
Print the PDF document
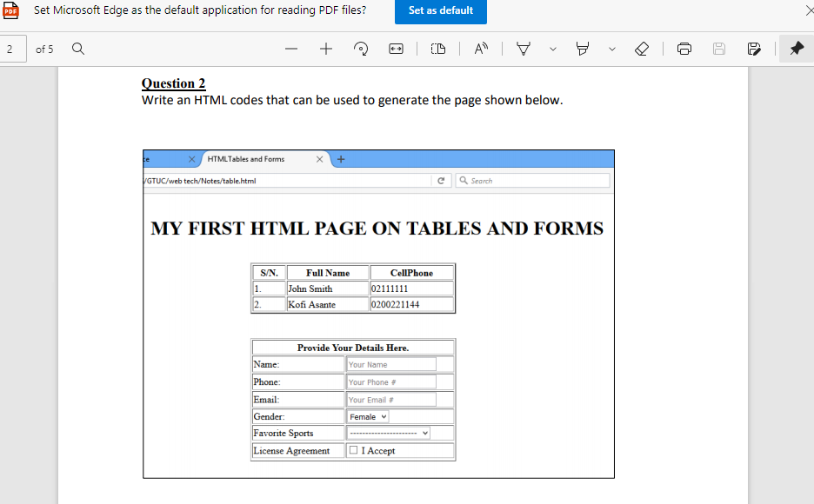click(684, 50)
